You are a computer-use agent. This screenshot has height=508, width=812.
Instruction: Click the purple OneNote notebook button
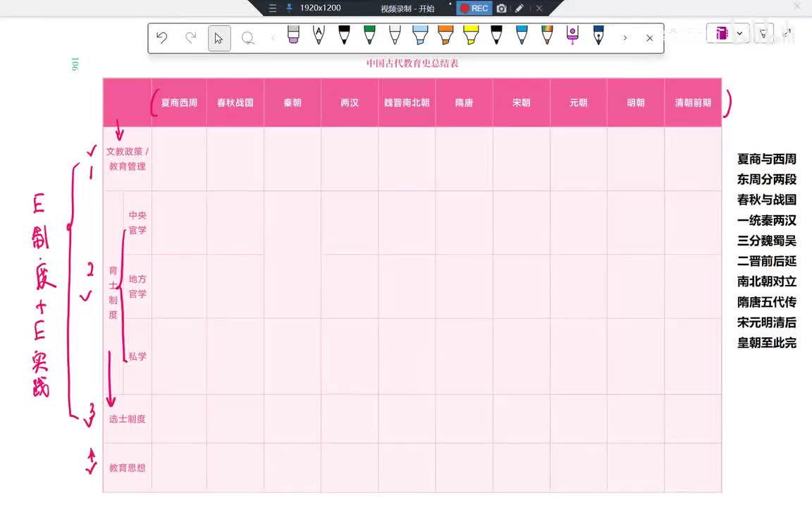click(x=721, y=33)
